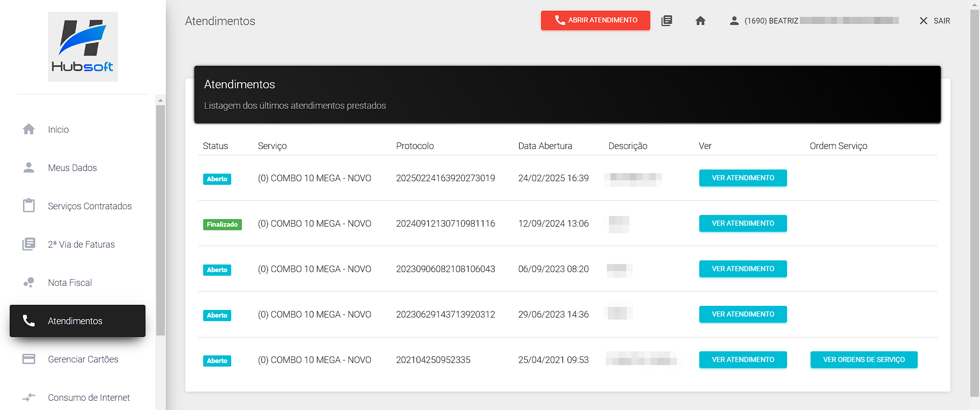Click the Aberto badge for 25/04/2021 row
Image resolution: width=980 pixels, height=410 pixels.
tap(217, 361)
